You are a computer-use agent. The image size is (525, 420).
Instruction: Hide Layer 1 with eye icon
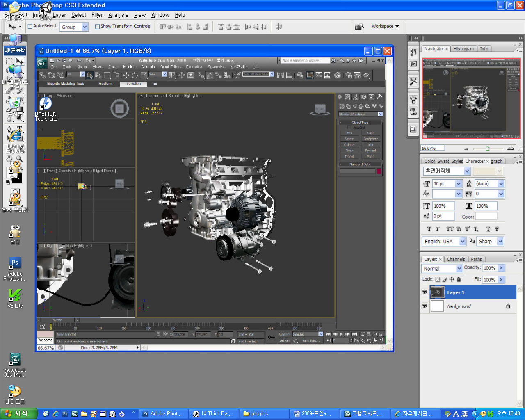[x=425, y=292]
